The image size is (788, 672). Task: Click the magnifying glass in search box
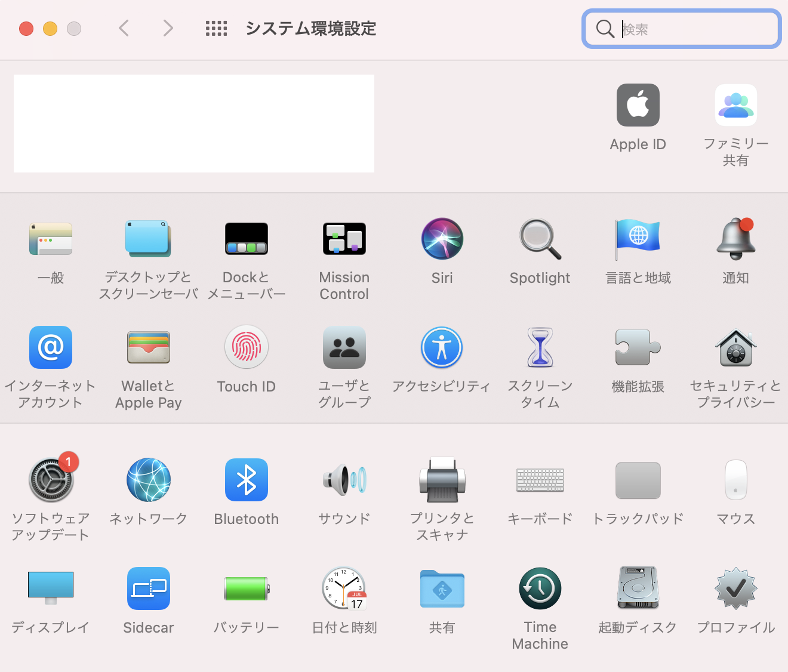tap(605, 29)
